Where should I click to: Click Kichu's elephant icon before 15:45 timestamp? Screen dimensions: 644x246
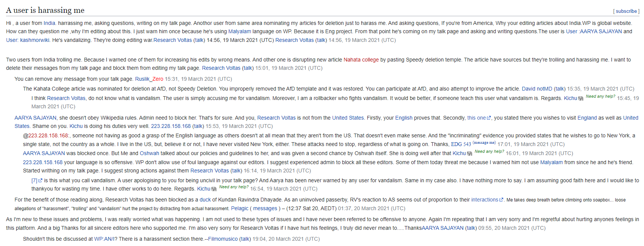coord(581,98)
